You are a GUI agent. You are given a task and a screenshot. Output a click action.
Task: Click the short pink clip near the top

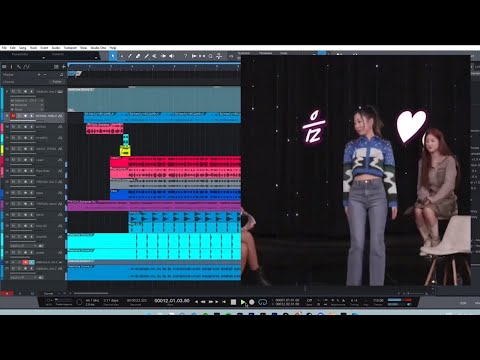coord(105,129)
